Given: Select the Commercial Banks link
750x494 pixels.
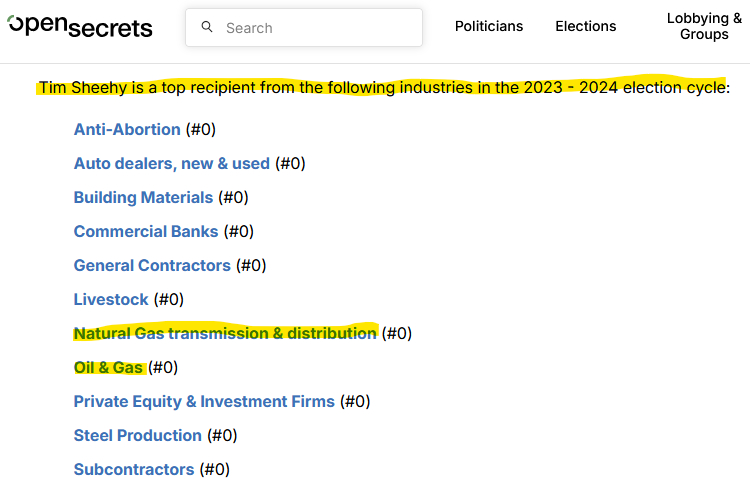Looking at the screenshot, I should click(x=145, y=231).
